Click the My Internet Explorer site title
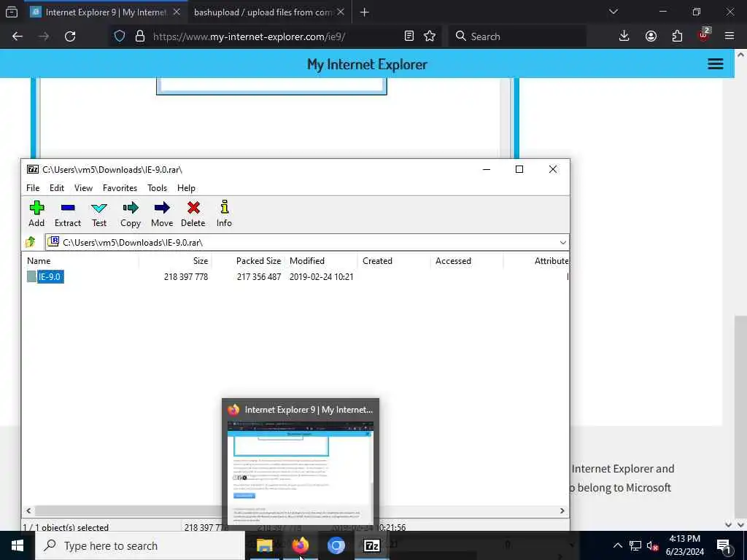 click(367, 64)
